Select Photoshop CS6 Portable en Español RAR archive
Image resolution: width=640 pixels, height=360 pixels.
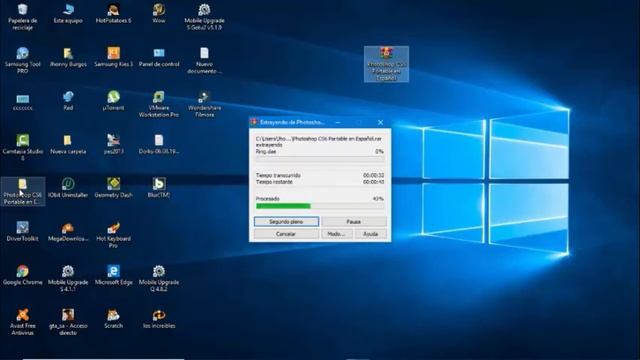tap(387, 64)
